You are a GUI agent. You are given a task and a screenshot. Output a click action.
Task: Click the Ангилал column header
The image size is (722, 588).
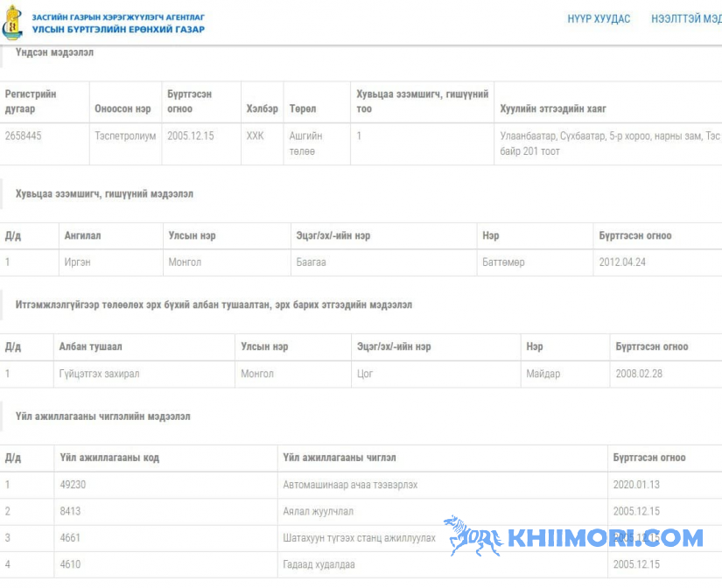pyautogui.click(x=82, y=235)
